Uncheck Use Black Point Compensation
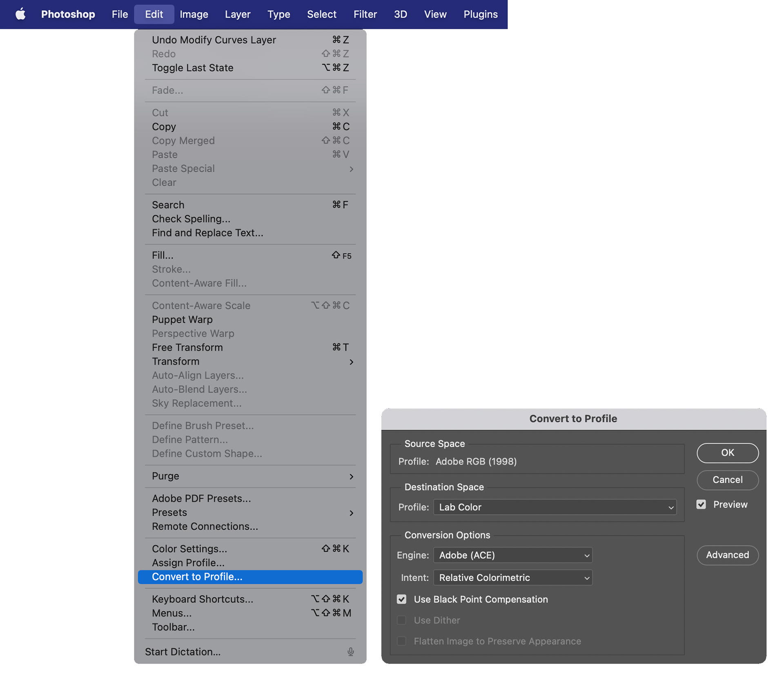Screen dimensions: 784x677 (x=402, y=599)
